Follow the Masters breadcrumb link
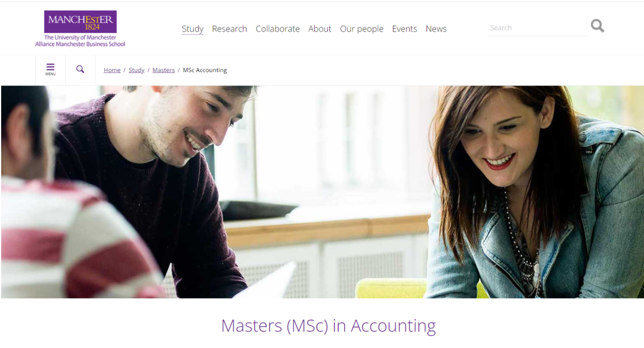The image size is (644, 348). click(163, 70)
